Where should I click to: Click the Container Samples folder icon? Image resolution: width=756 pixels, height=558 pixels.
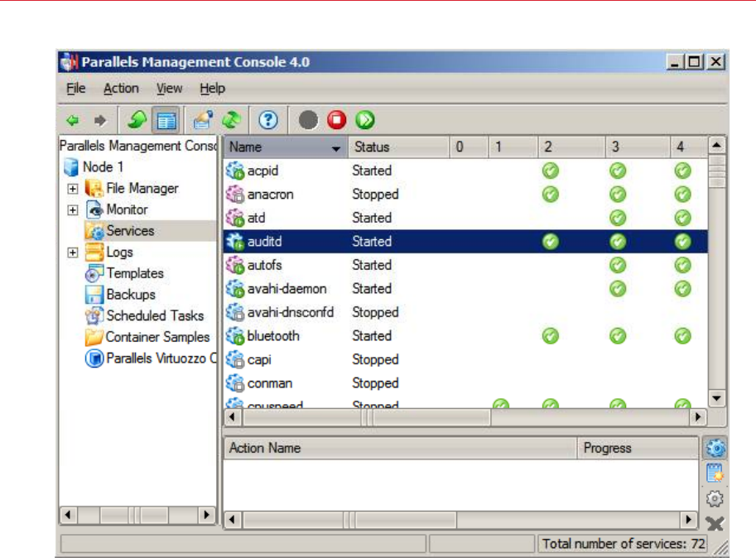[x=94, y=337]
